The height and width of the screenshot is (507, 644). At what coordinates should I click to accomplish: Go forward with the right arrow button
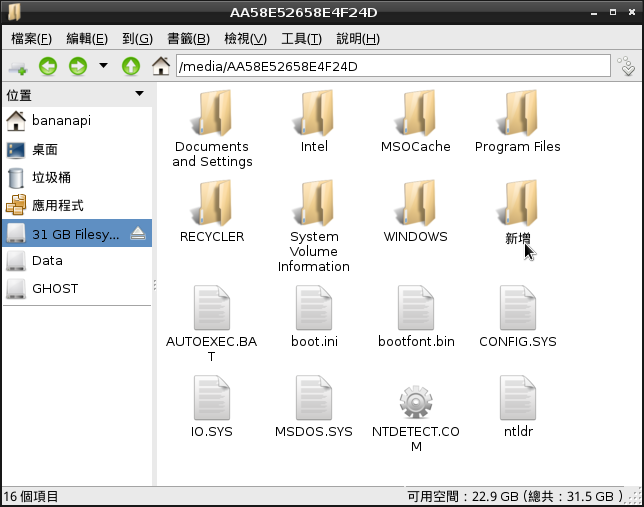[x=77, y=67]
